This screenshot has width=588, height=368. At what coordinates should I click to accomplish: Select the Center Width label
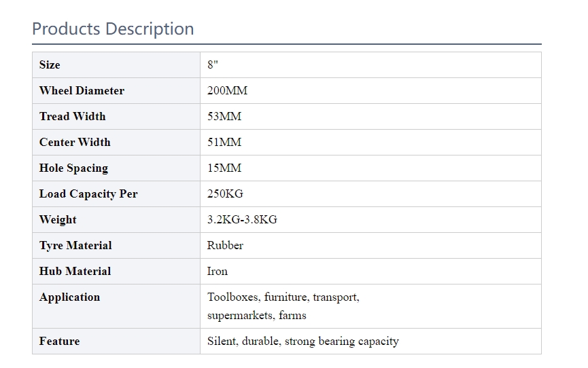pyautogui.click(x=75, y=143)
